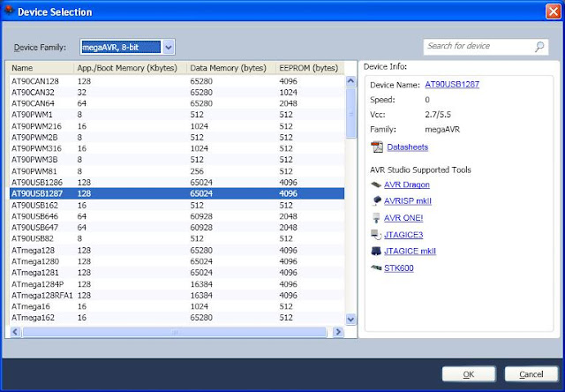Select the ATmega16 device row
Viewport: 565px width, 392px height.
(177, 306)
